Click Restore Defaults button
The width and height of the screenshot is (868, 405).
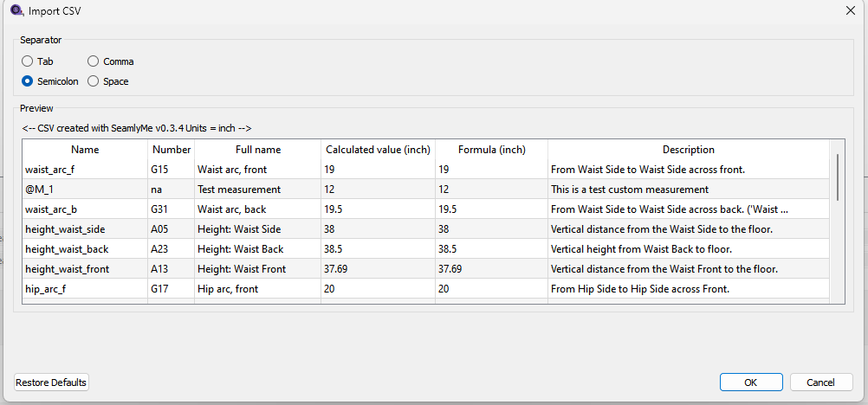pos(51,382)
